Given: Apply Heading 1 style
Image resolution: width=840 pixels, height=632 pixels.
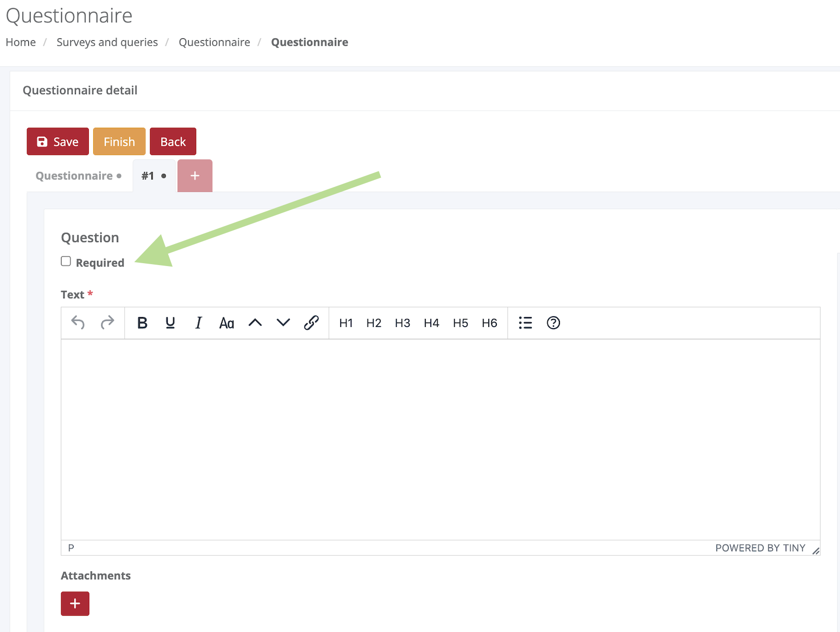Looking at the screenshot, I should click(x=346, y=323).
